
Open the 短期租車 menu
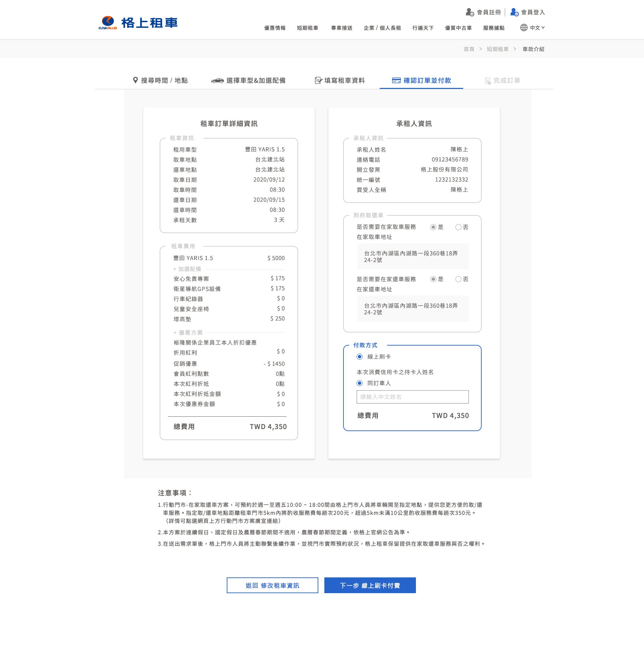coord(308,28)
